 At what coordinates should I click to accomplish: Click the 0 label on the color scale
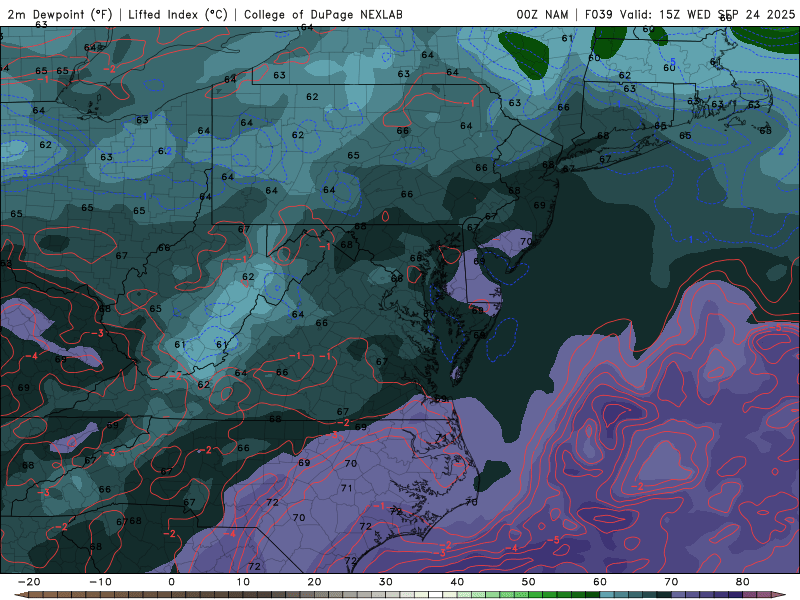click(x=171, y=582)
